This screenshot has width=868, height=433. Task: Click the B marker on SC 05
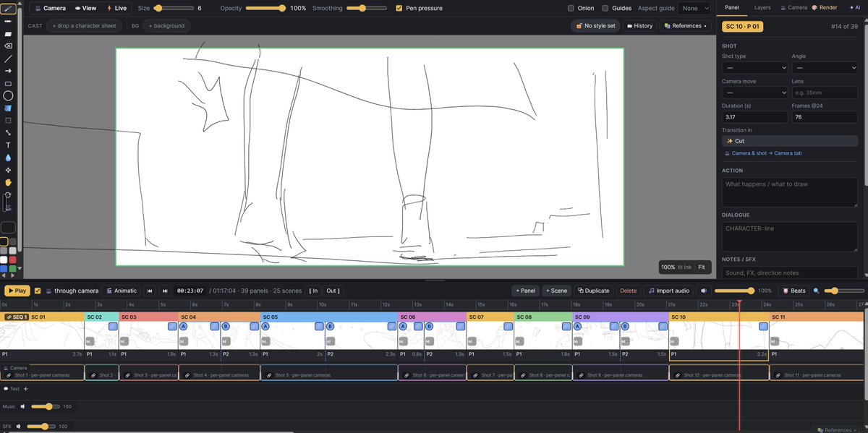click(331, 327)
